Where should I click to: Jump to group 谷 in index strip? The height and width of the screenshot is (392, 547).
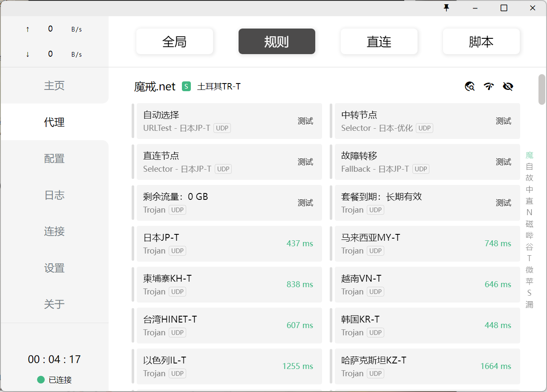(x=530, y=247)
